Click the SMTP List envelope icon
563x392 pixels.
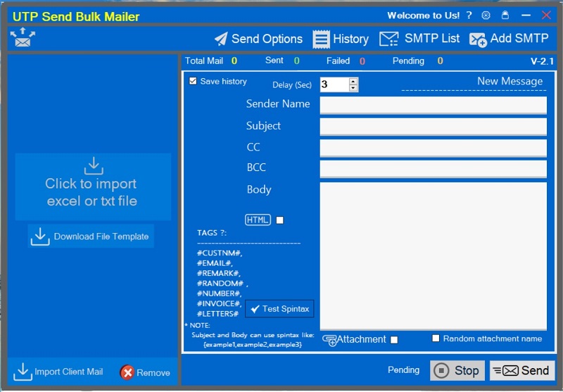pyautogui.click(x=389, y=39)
